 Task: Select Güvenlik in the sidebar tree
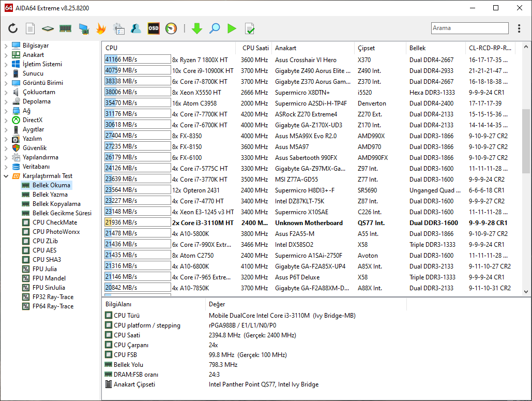(35, 147)
